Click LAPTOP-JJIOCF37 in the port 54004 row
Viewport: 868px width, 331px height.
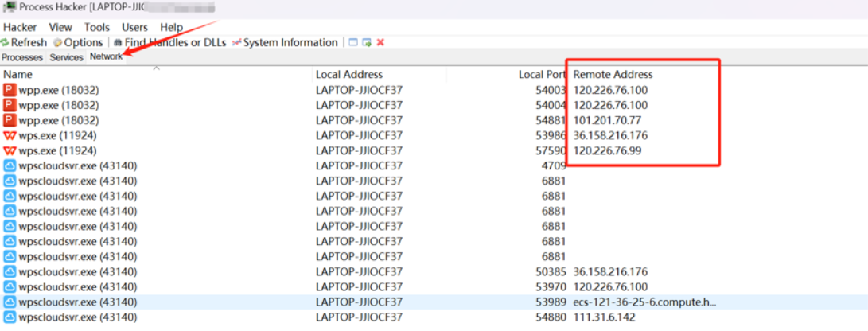coord(359,104)
